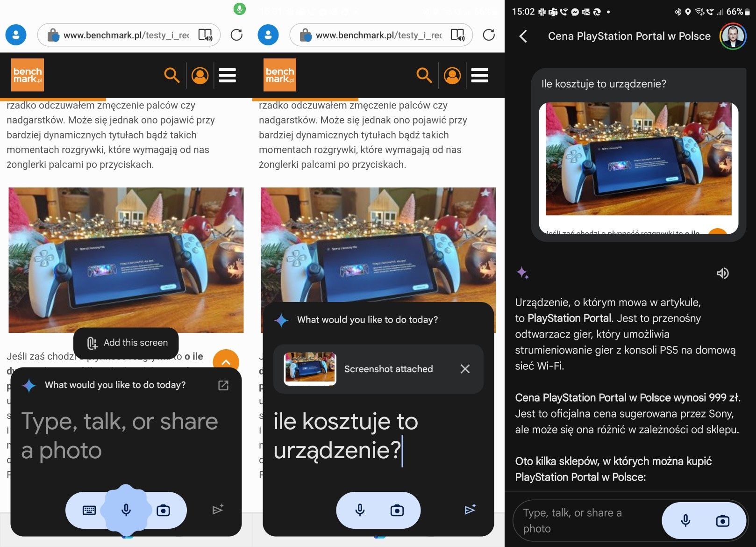The image size is (756, 547).
Task: Open the camera in the left Gemini overlay
Action: coord(163,510)
